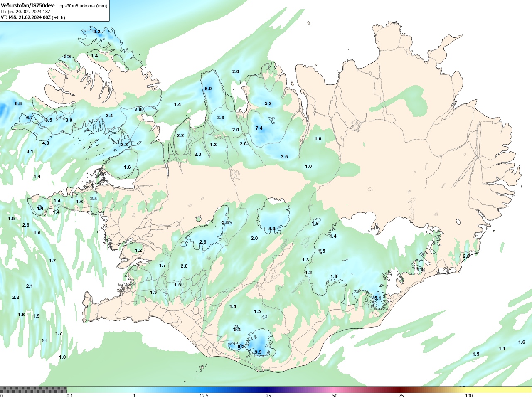Click the 5.2 precipitation value above 7.4
This screenshot has width=532, height=399.
(268, 103)
